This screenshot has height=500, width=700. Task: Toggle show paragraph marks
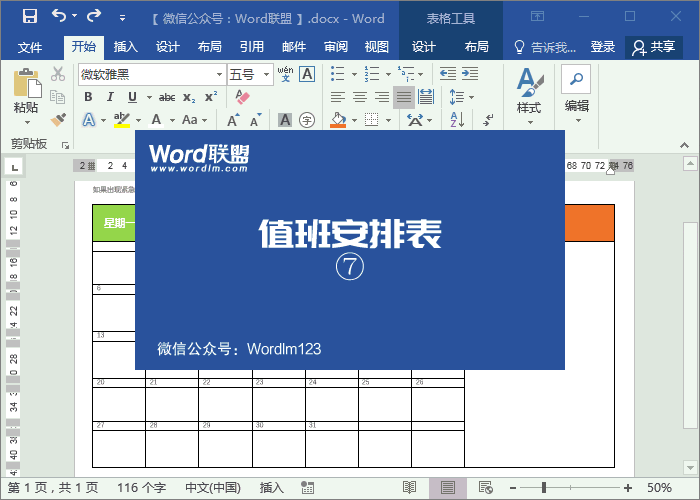point(488,120)
